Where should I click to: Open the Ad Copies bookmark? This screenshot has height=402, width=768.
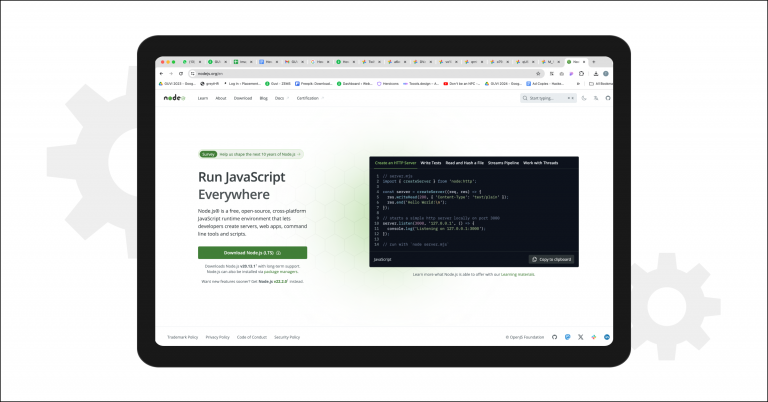coord(545,84)
